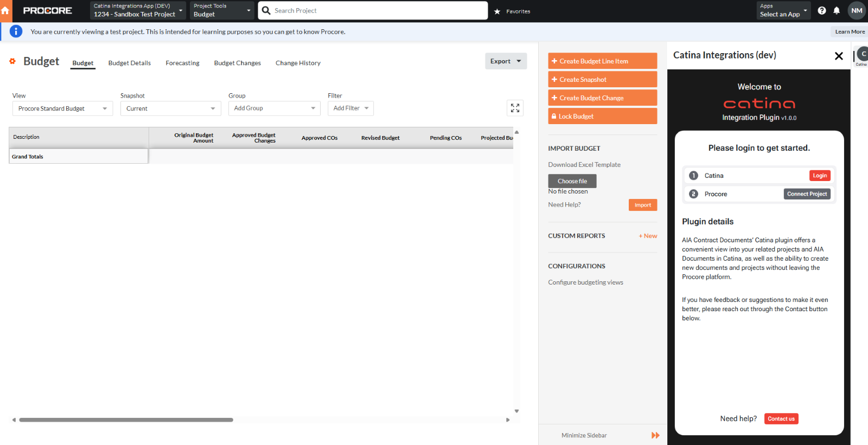Screen dimensions: 868x445
Task: Click the scroll right arrow
Action: click(508, 420)
